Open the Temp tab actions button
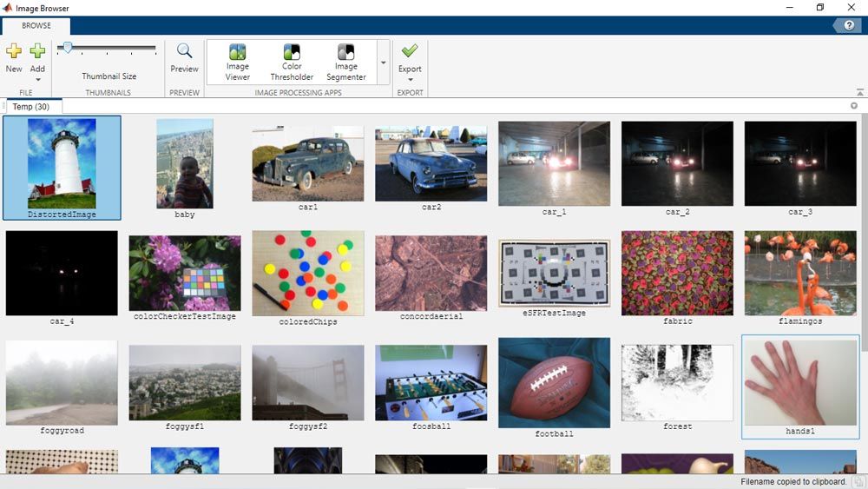 (854, 106)
